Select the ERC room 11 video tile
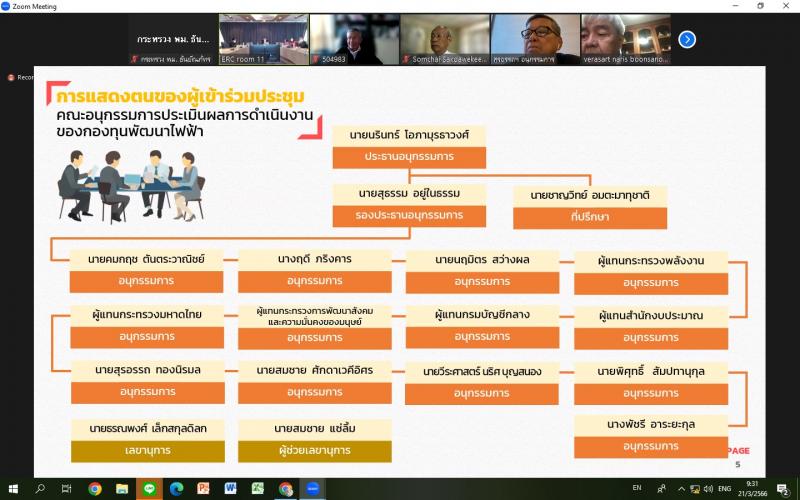Viewport: 800px width, 500px height. tap(264, 39)
